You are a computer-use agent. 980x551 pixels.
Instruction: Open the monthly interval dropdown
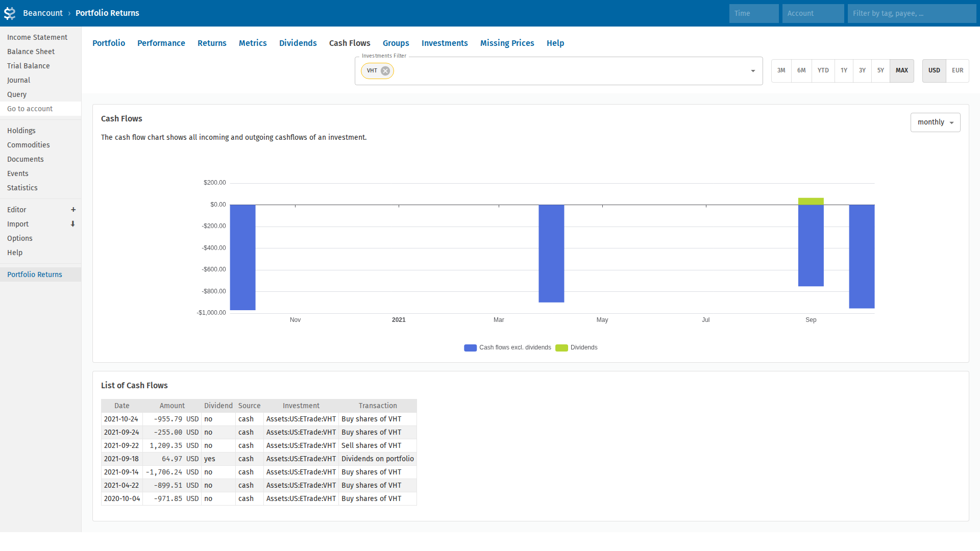click(935, 122)
